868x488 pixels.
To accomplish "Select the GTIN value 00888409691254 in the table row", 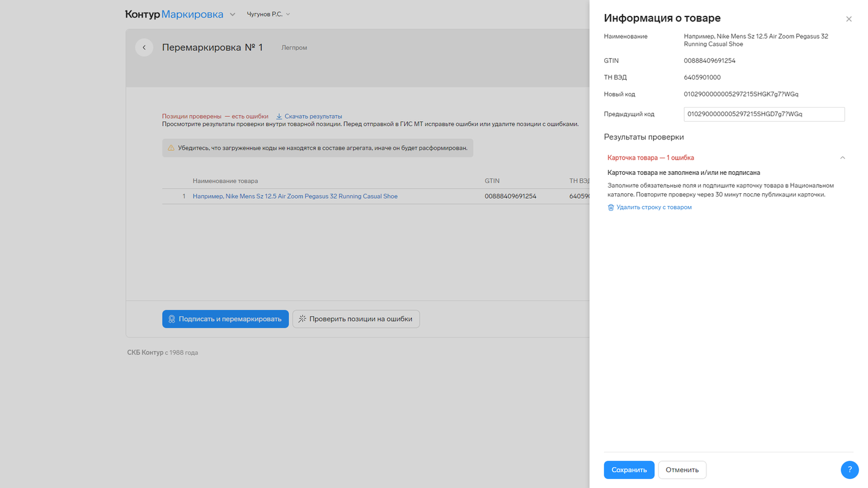I will [x=511, y=196].
